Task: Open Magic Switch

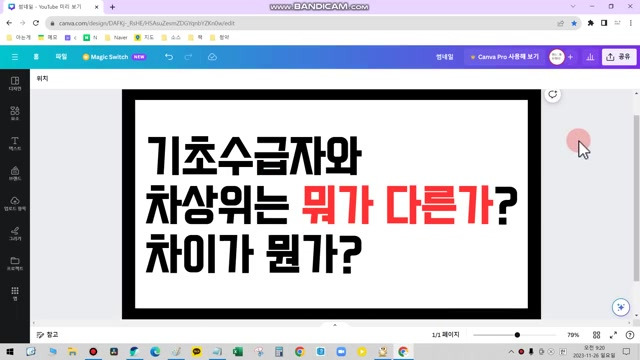Action: (x=114, y=57)
